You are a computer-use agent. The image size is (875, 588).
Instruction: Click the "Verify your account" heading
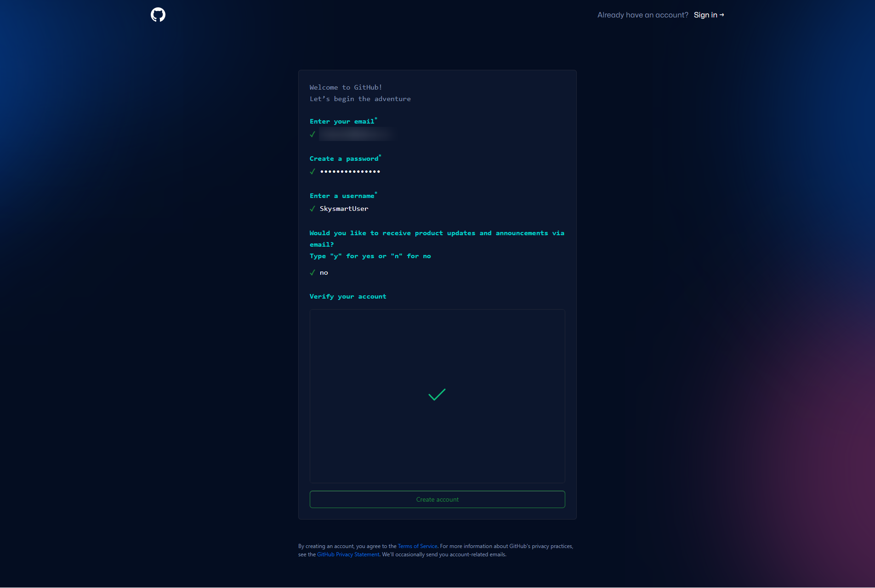click(348, 296)
